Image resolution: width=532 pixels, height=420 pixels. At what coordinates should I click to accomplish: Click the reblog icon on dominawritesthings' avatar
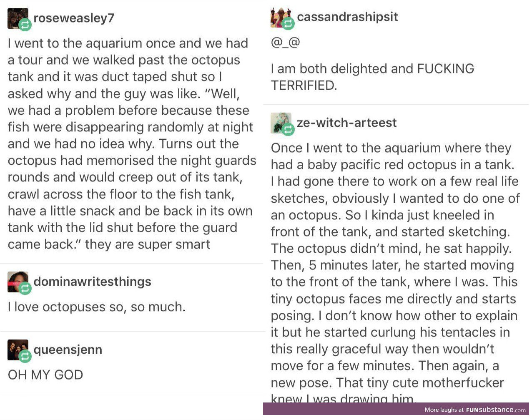tap(25, 289)
